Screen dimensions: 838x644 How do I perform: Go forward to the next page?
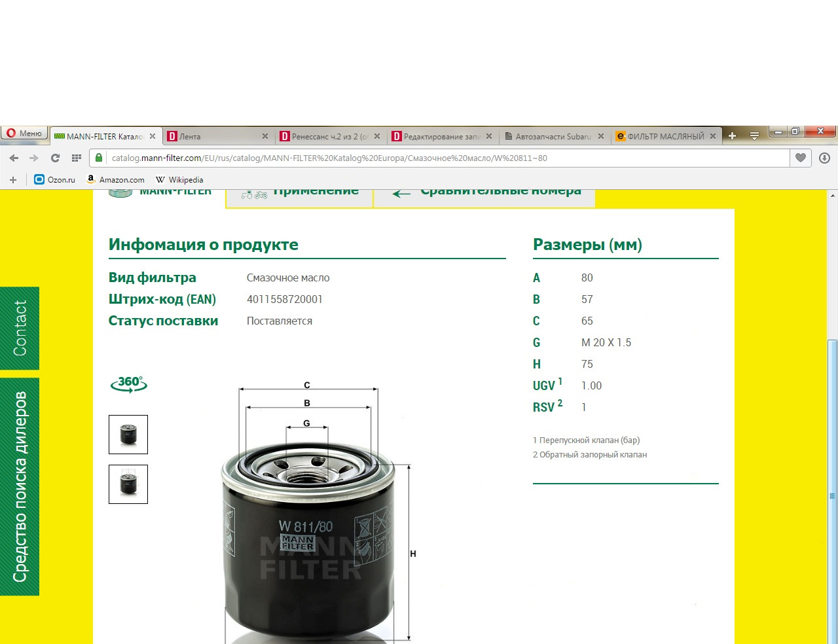tap(34, 158)
